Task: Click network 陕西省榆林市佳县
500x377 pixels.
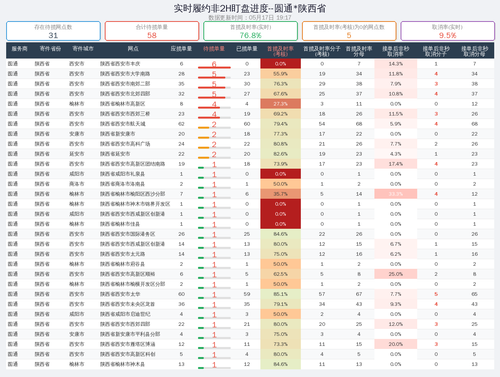Action: click(x=120, y=224)
